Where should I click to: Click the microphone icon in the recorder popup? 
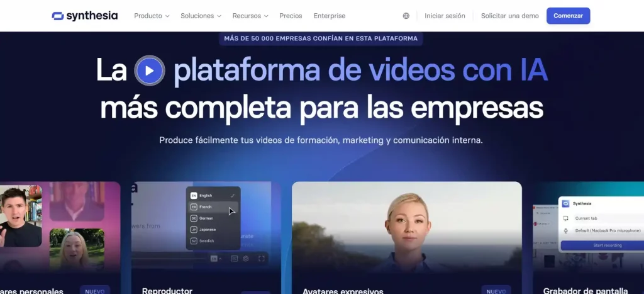pyautogui.click(x=565, y=231)
